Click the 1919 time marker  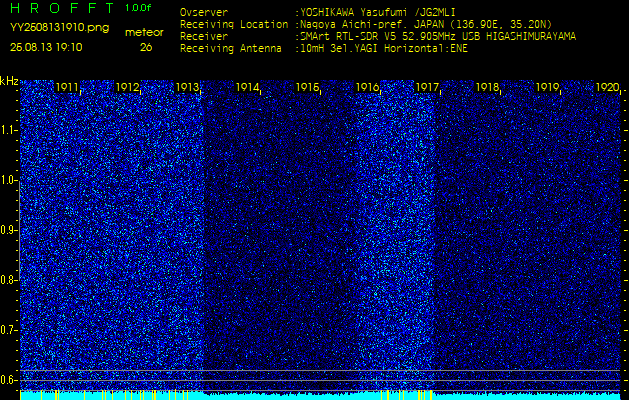547,87
